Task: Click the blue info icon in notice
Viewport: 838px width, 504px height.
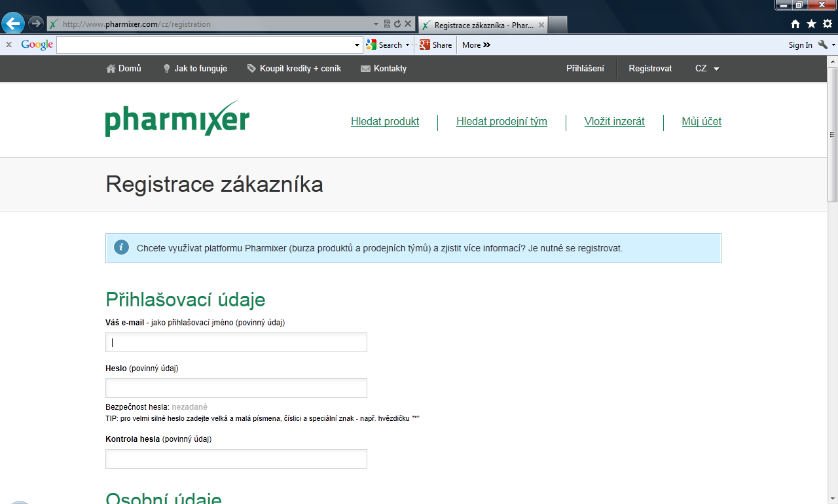Action: pos(121,247)
